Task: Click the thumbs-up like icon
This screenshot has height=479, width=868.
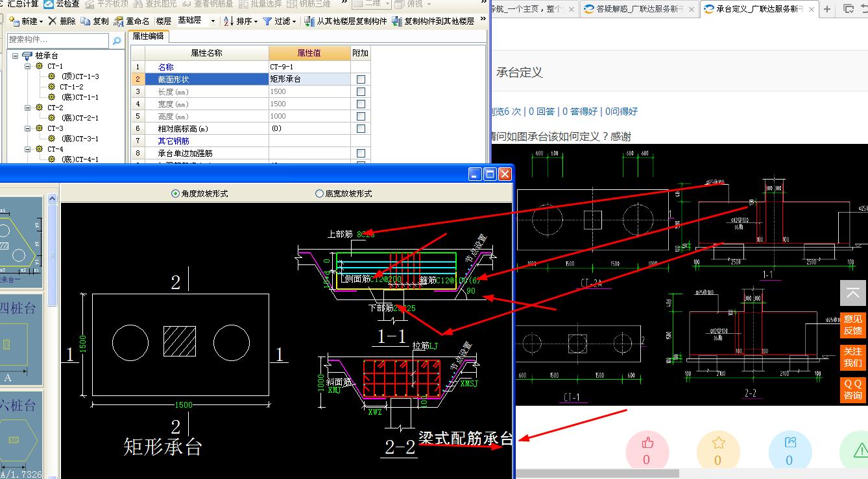Action: point(647,443)
